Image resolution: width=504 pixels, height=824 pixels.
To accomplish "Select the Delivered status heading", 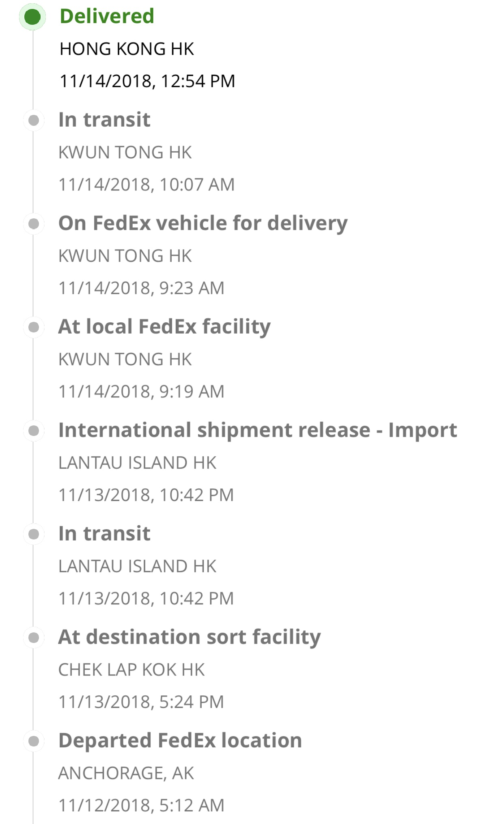I will [x=107, y=16].
